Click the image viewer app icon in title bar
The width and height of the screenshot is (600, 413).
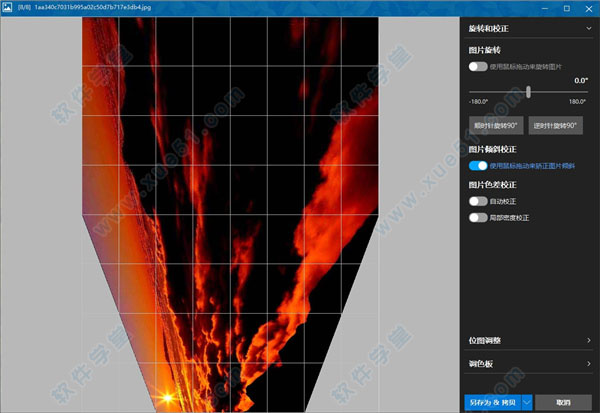tap(8, 8)
